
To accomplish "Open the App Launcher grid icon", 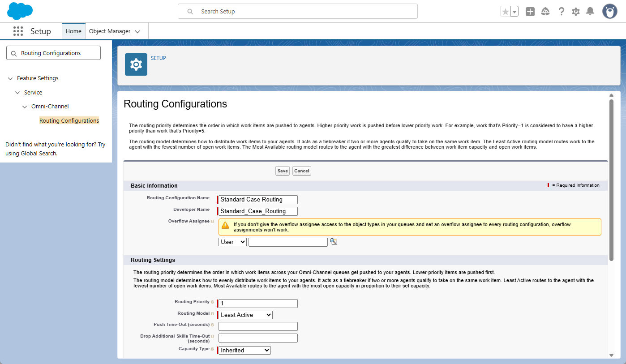I will click(18, 31).
